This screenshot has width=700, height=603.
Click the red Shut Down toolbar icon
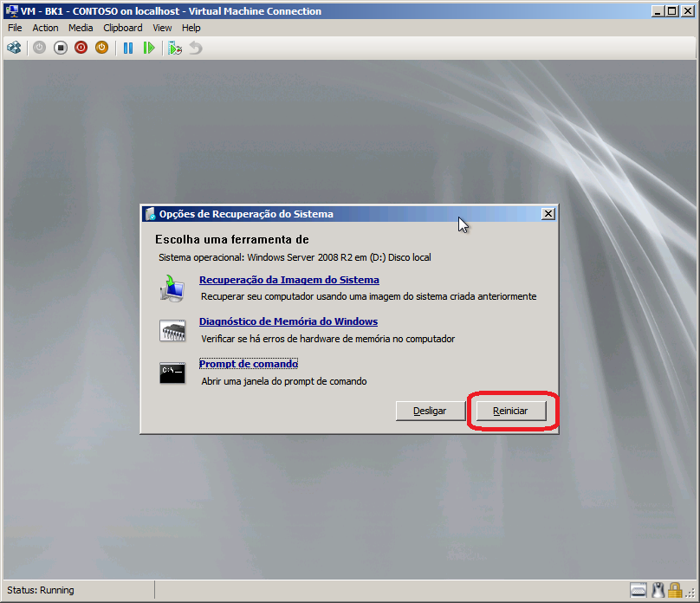coord(81,48)
